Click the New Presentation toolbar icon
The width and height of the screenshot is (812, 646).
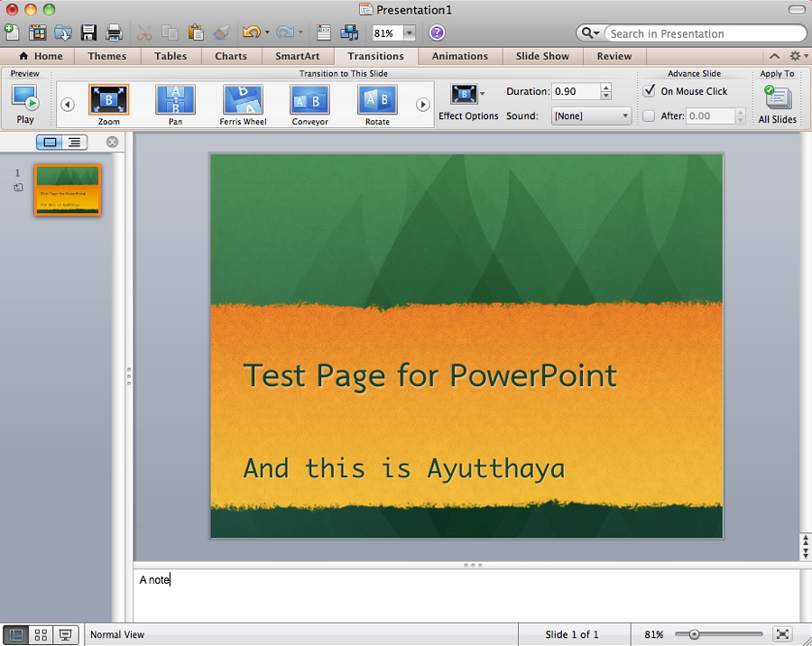pos(12,32)
